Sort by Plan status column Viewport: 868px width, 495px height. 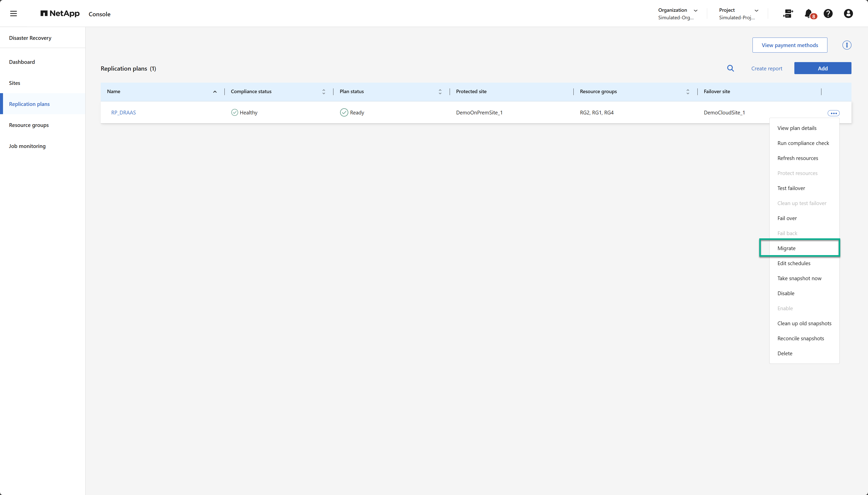pyautogui.click(x=440, y=92)
